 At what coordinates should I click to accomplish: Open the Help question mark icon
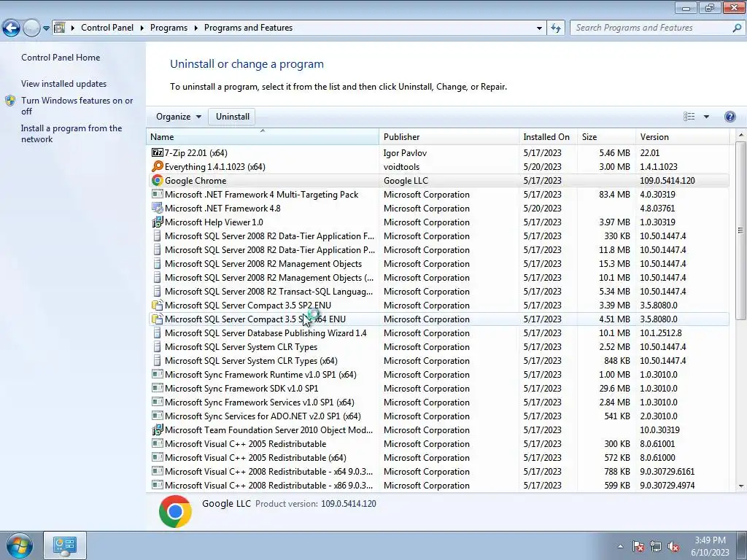pos(729,117)
